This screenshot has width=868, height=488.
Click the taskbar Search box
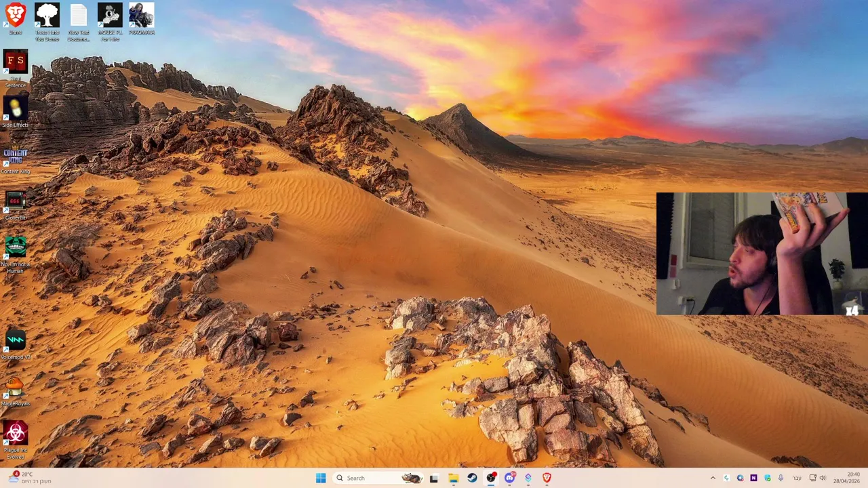[x=378, y=478]
